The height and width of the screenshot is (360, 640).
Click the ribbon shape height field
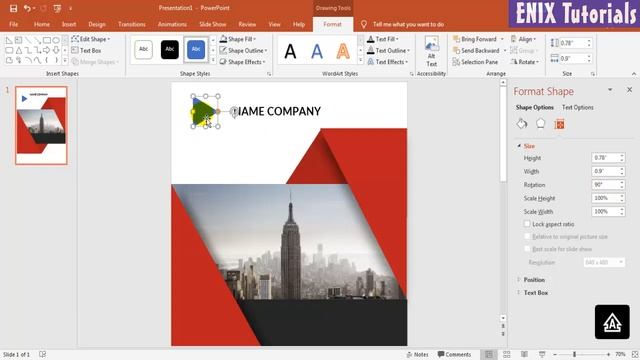[573, 43]
